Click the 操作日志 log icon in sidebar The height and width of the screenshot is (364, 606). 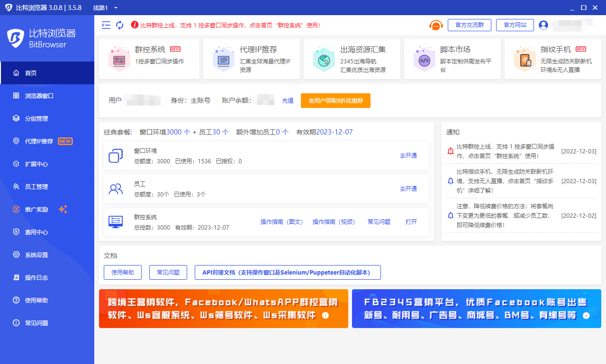click(x=16, y=277)
